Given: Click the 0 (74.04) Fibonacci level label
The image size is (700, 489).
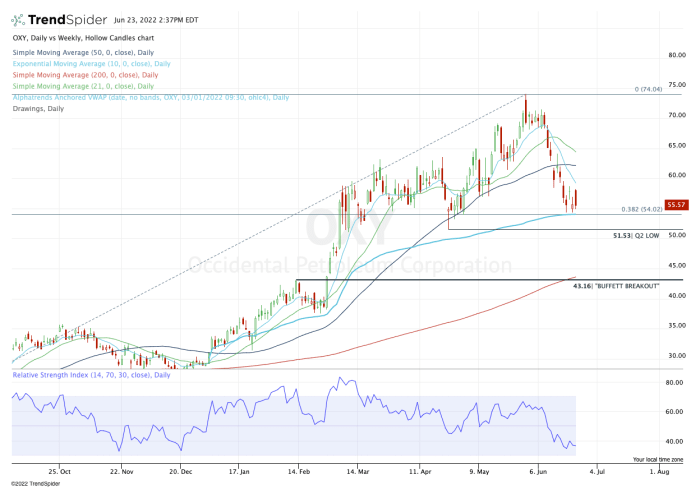Looking at the screenshot, I should (x=648, y=89).
